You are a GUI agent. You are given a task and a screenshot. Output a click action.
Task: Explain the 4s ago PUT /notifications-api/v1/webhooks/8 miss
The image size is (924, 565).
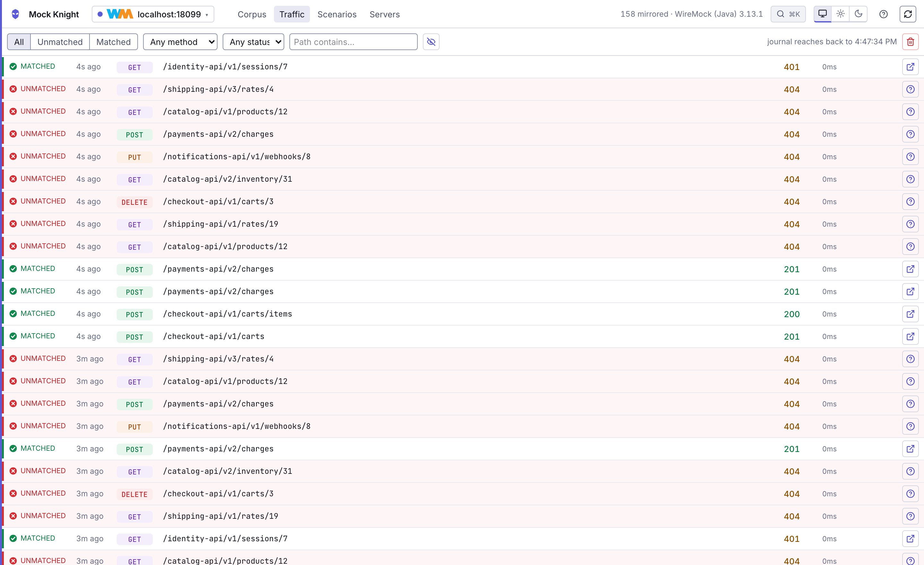pos(911,157)
